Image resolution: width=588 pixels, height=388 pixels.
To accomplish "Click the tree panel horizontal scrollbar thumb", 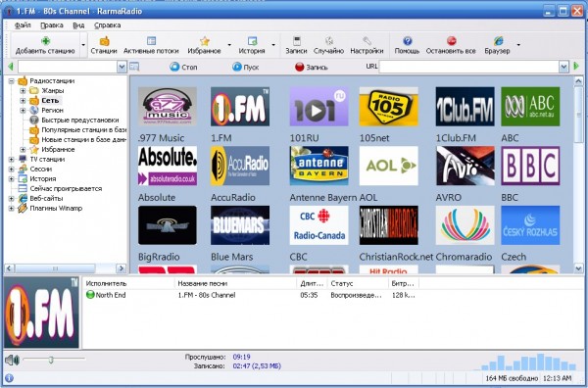I will pyautogui.click(x=55, y=268).
